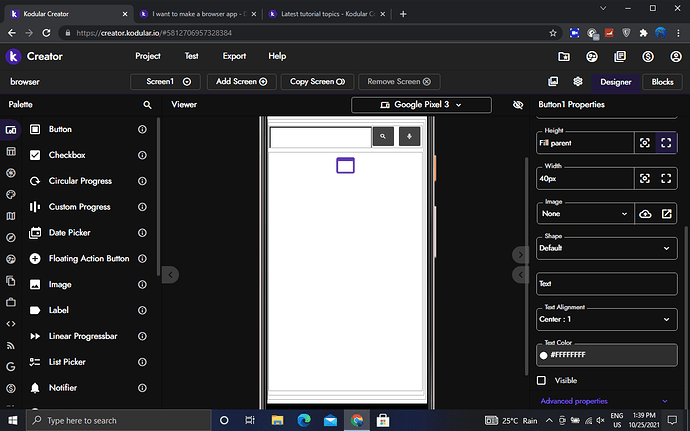This screenshot has height=431, width=690.
Task: Switch to the Designer view
Action: (616, 82)
